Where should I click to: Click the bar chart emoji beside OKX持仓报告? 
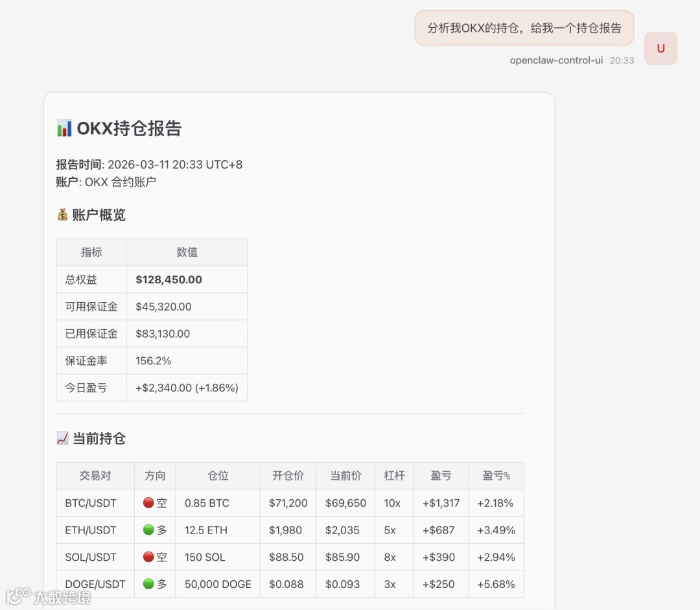(x=64, y=128)
